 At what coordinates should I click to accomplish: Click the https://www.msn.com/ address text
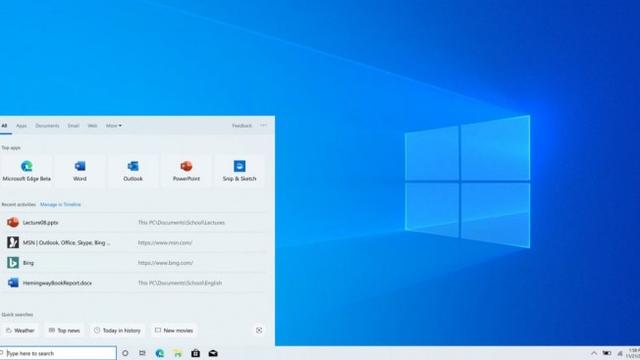(x=165, y=242)
